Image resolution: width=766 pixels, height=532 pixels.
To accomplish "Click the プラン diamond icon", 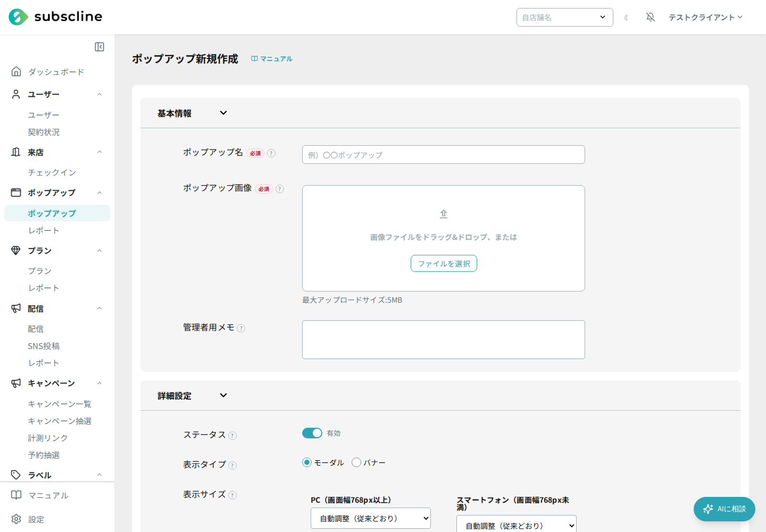I will click(16, 250).
